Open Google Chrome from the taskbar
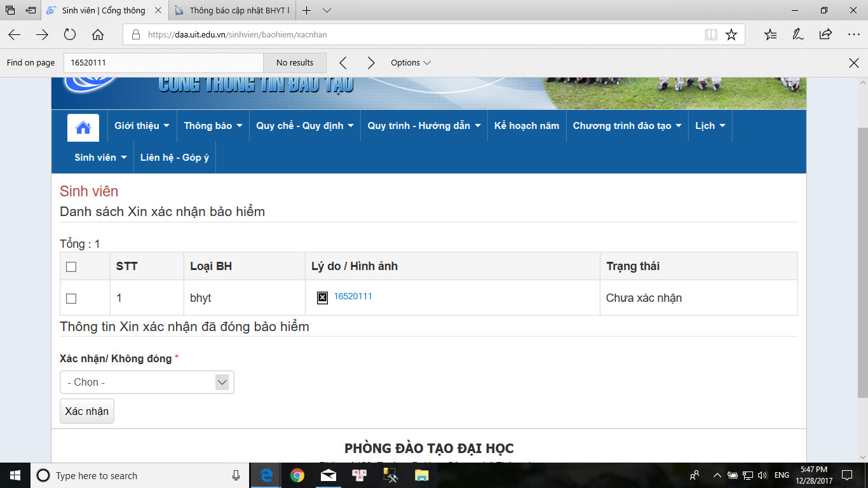Image resolution: width=868 pixels, height=488 pixels. 297,475
